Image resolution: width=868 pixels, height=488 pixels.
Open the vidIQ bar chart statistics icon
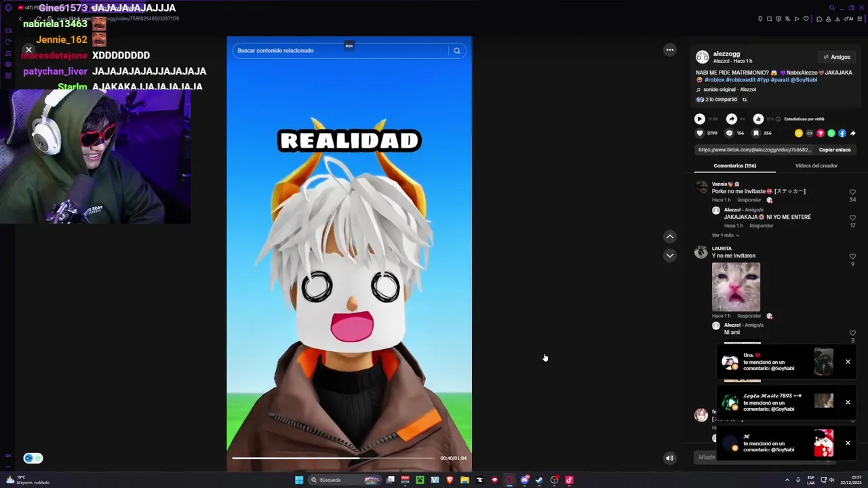pos(758,119)
